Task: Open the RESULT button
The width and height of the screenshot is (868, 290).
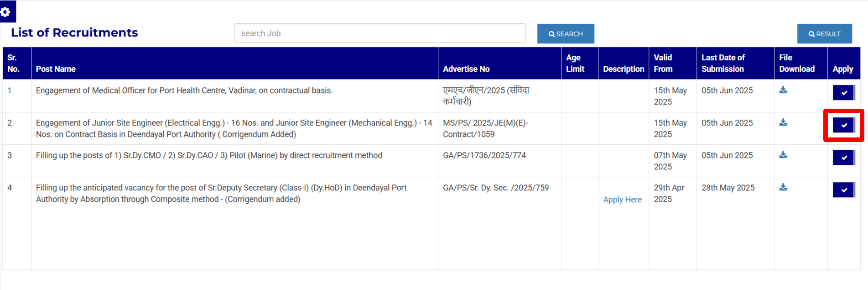Action: pos(824,34)
